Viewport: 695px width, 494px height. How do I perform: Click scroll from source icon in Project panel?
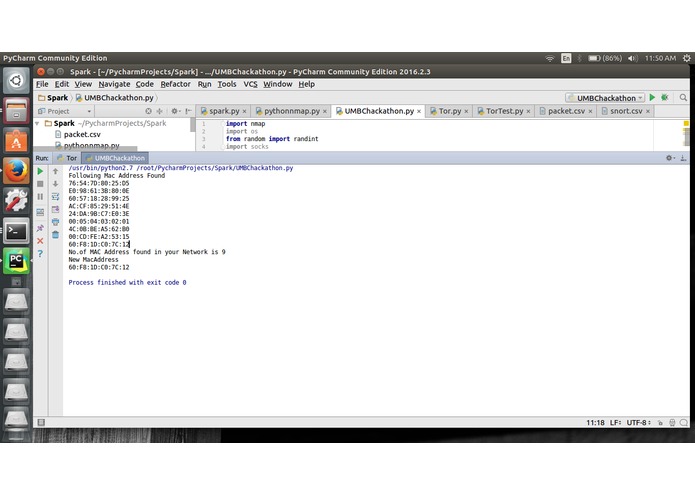coord(148,111)
